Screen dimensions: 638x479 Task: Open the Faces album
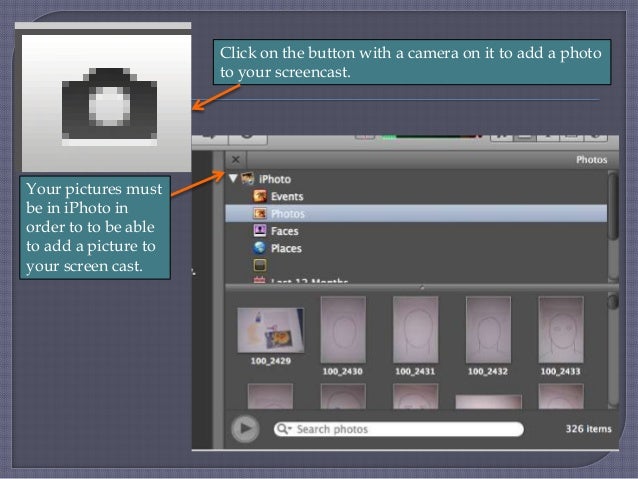(x=285, y=231)
